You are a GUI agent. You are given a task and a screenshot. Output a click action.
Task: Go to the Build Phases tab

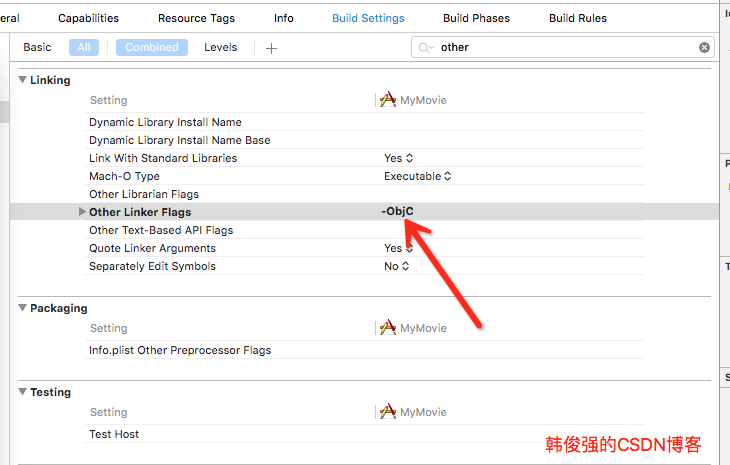476,18
